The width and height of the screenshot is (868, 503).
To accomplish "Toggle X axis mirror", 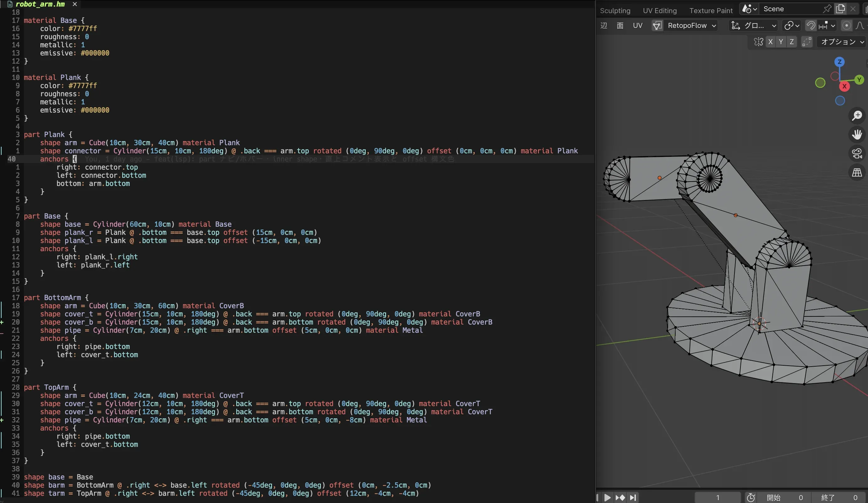I will (771, 42).
